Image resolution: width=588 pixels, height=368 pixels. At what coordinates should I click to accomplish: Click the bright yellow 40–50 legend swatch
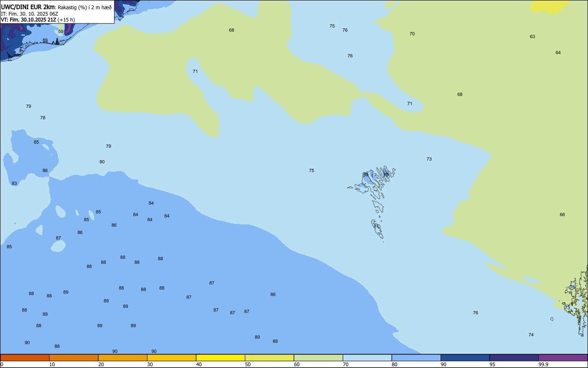[220, 357]
